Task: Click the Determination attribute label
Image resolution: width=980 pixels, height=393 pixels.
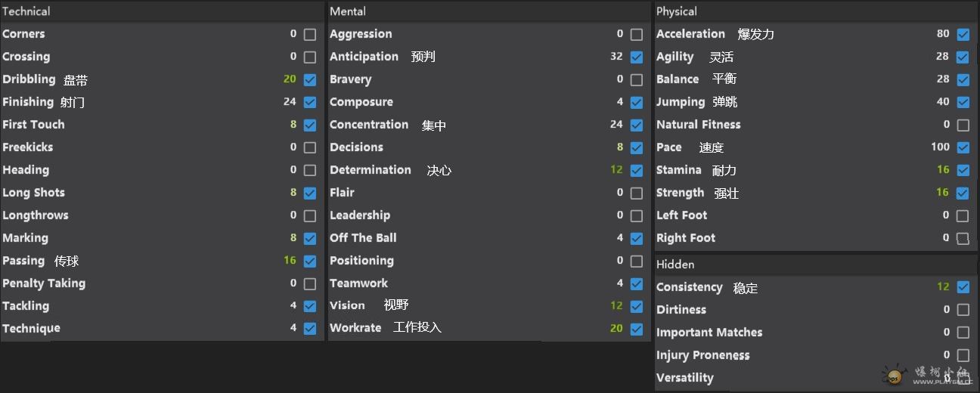Action: click(371, 170)
